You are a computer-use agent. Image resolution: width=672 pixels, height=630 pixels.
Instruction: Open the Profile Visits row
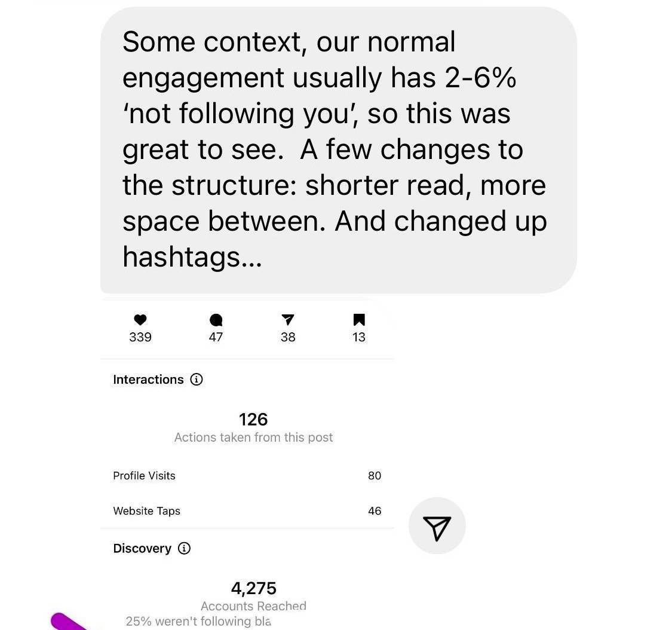[247, 476]
